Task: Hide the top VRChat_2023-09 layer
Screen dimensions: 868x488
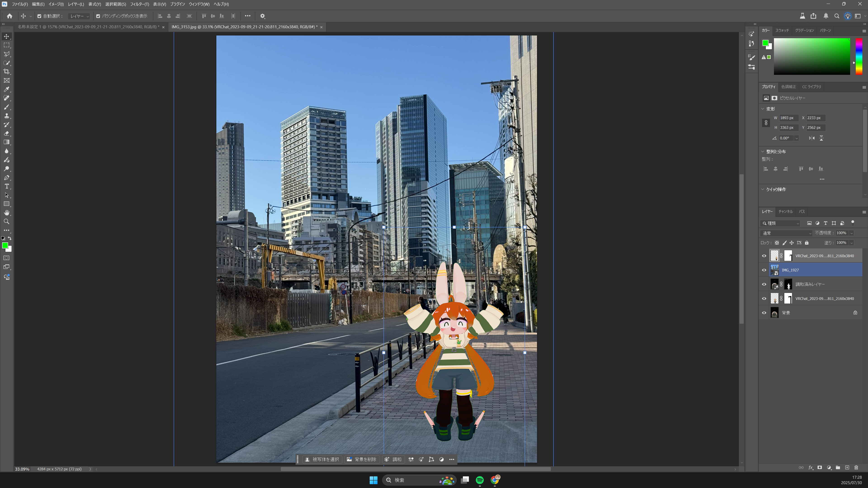Action: coord(764,256)
